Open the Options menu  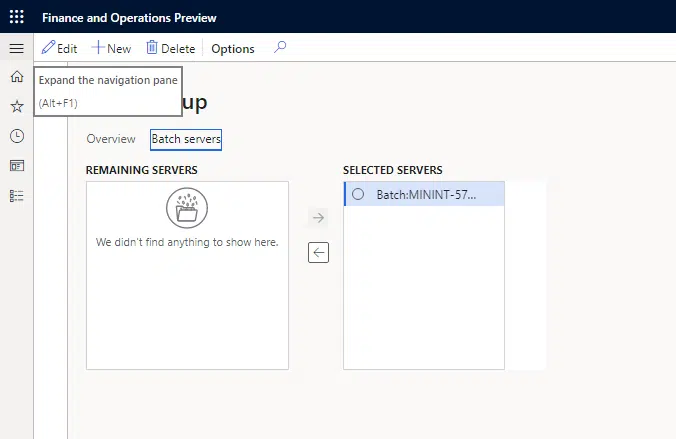[233, 49]
